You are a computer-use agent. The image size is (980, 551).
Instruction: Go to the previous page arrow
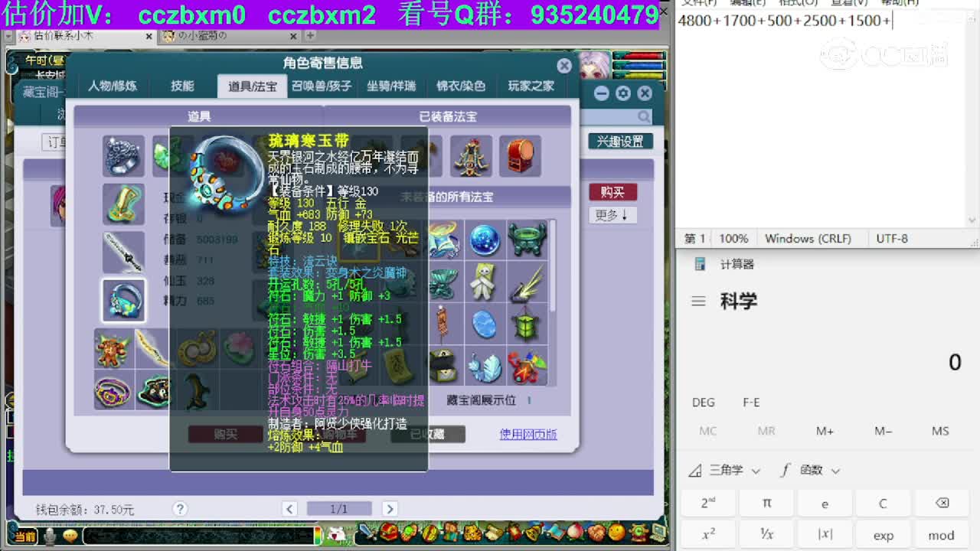coord(289,509)
